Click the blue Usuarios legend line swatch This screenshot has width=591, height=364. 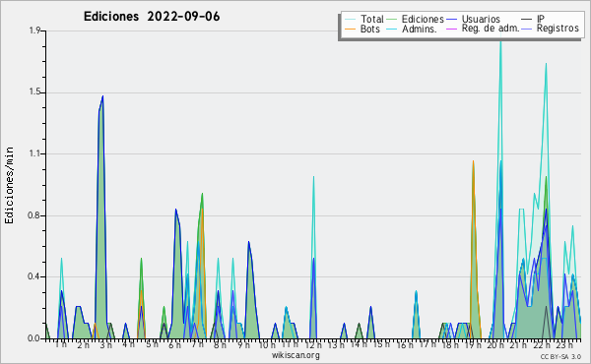pos(451,20)
